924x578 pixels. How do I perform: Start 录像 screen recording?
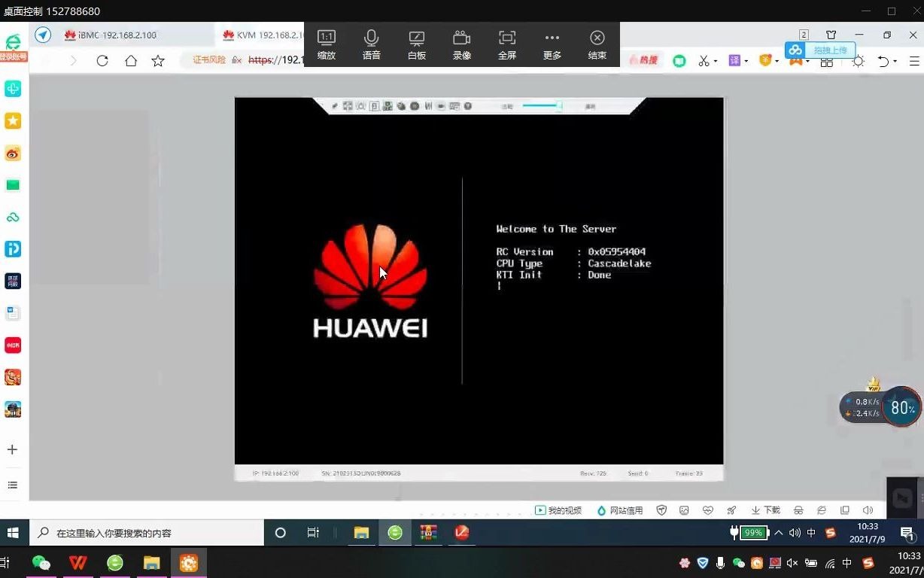[462, 44]
